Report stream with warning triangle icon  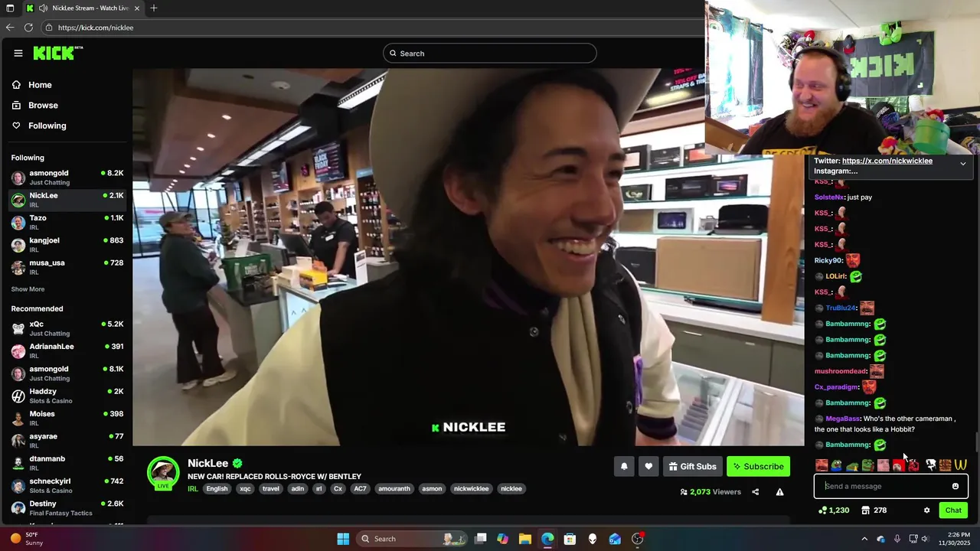[779, 492]
